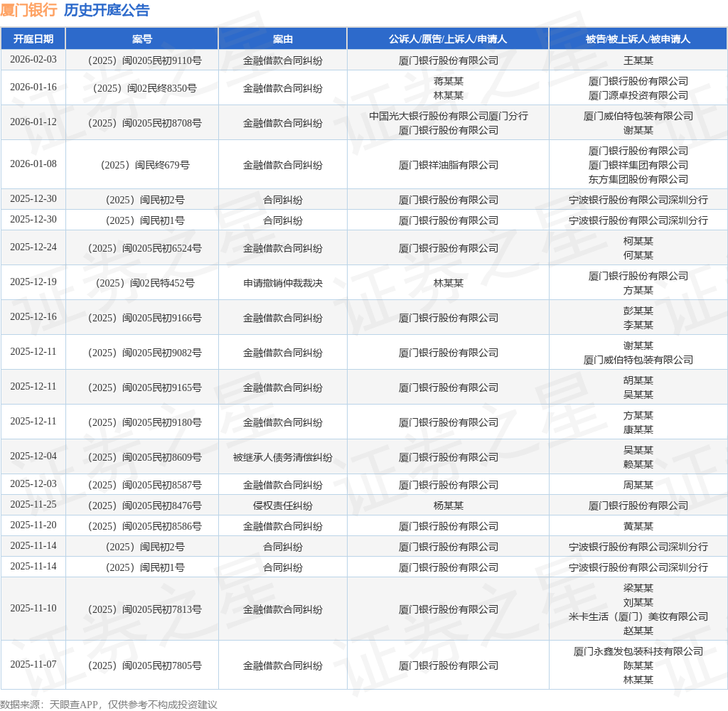
Task: Select date 2025-11-07
Action: 33,665
